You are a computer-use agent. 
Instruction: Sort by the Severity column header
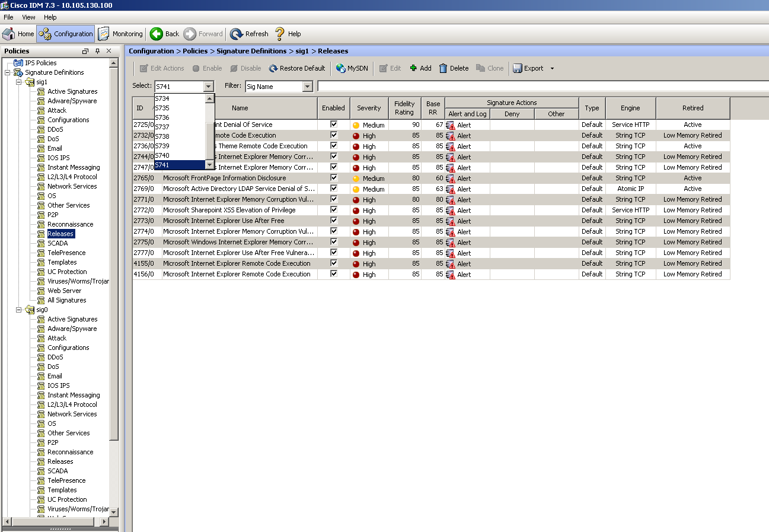[x=369, y=108]
